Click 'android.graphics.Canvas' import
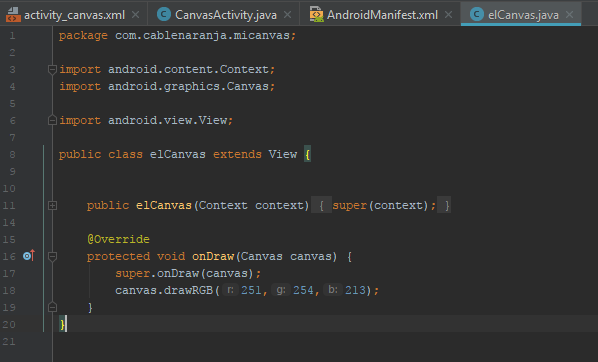 [x=188, y=87]
